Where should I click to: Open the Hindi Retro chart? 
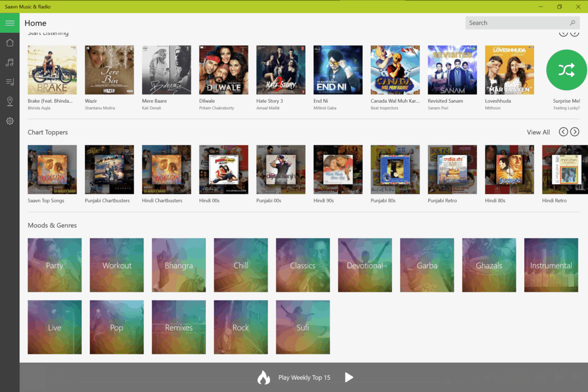(x=565, y=169)
